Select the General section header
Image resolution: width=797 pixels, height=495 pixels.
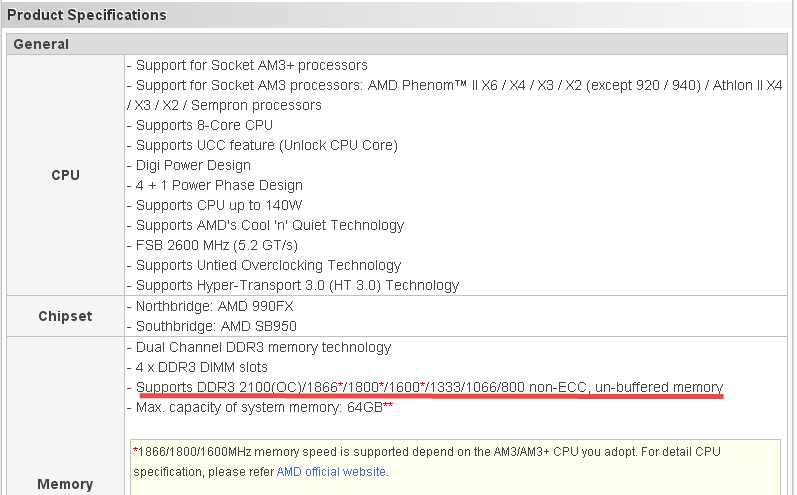(42, 44)
